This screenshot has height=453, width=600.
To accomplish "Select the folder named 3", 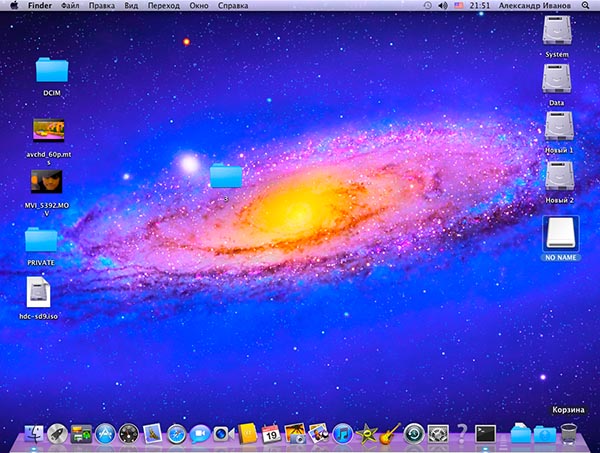I will tap(226, 176).
